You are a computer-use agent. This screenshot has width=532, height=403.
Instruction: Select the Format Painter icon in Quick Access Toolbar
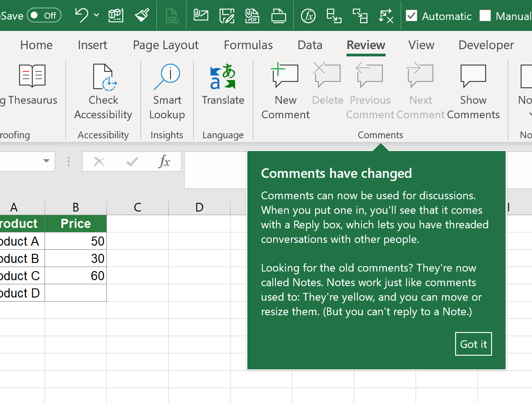[142, 15]
